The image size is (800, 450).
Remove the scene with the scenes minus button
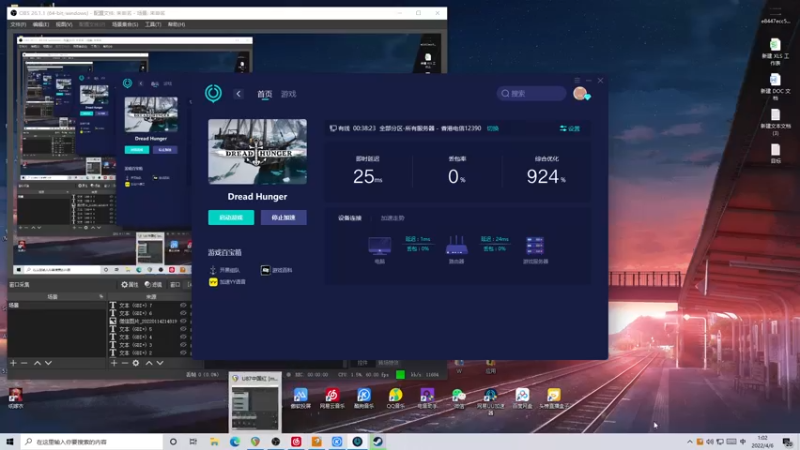pos(24,363)
